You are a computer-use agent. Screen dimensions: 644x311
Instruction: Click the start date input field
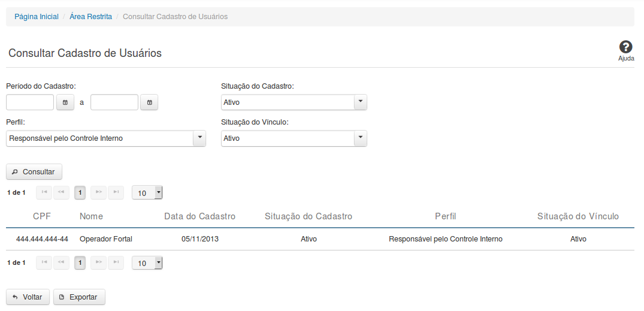click(31, 102)
